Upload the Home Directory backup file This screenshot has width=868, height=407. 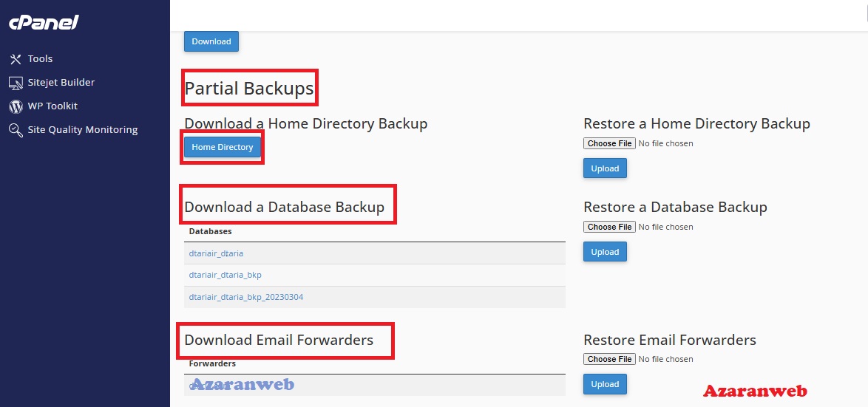point(605,168)
